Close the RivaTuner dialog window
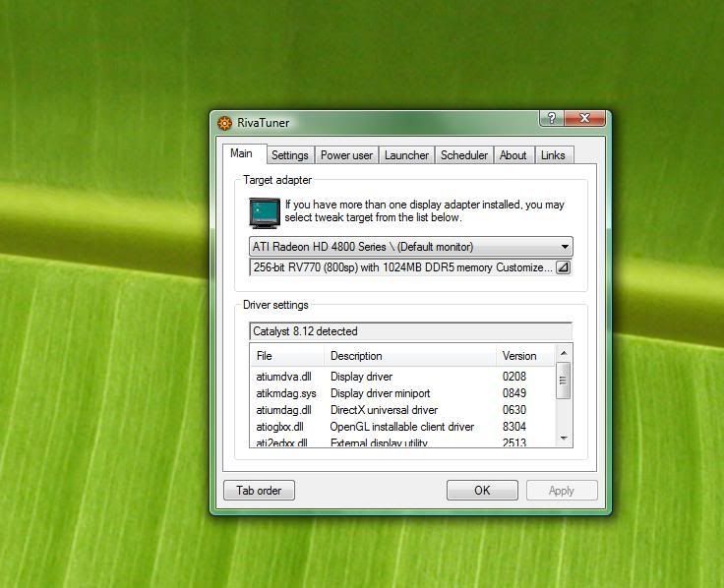 pos(585,118)
